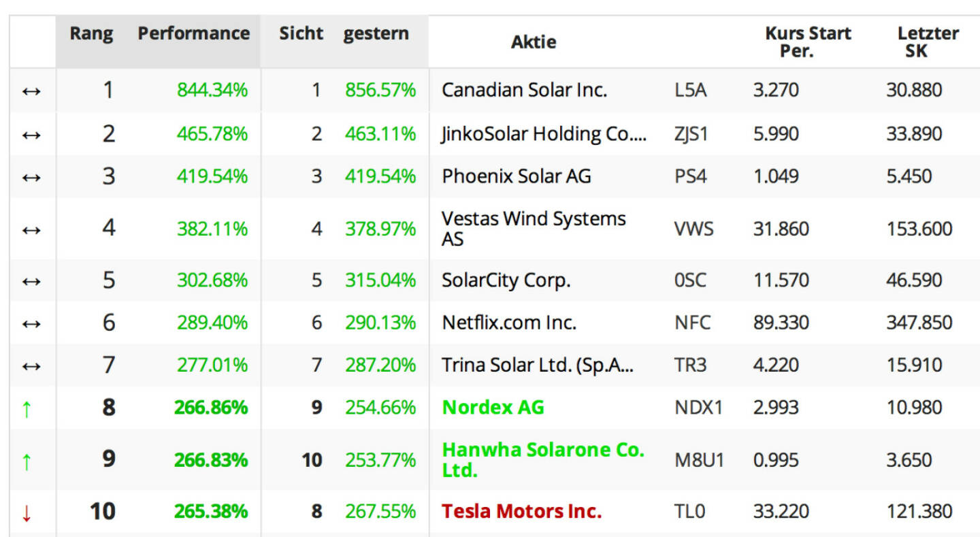Sort table by the Rang column header
Viewport: 980px width, 537px height.
[x=91, y=34]
